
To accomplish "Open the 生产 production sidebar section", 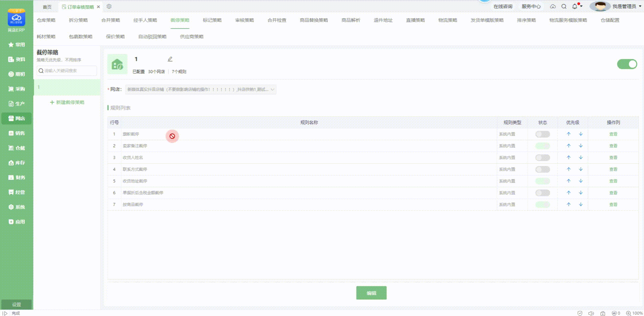I will (x=16, y=104).
